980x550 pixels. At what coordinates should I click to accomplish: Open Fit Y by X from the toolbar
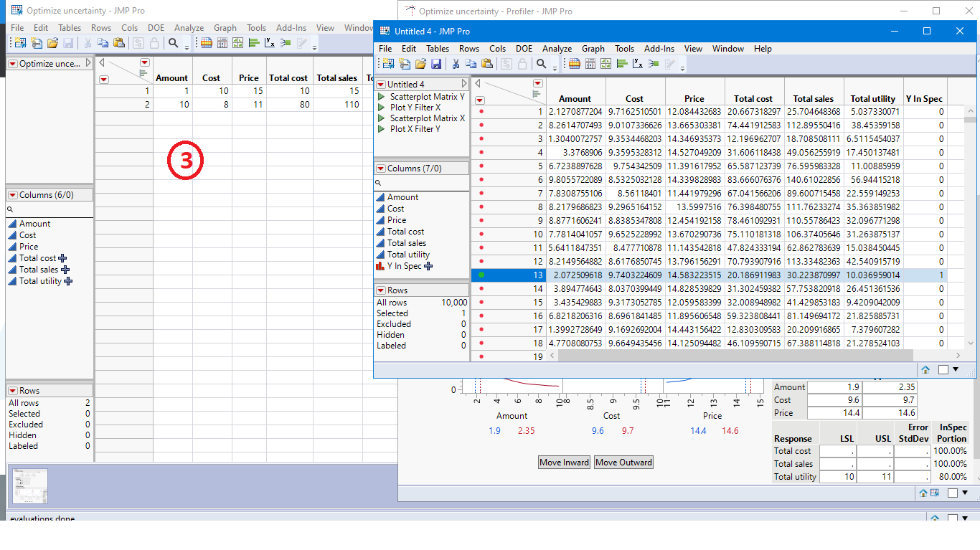(x=639, y=64)
